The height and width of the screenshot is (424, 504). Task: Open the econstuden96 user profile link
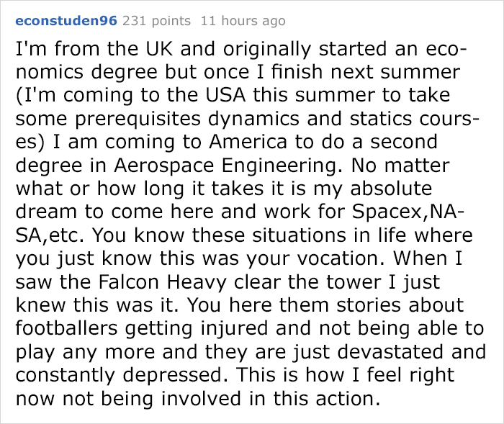click(x=66, y=21)
